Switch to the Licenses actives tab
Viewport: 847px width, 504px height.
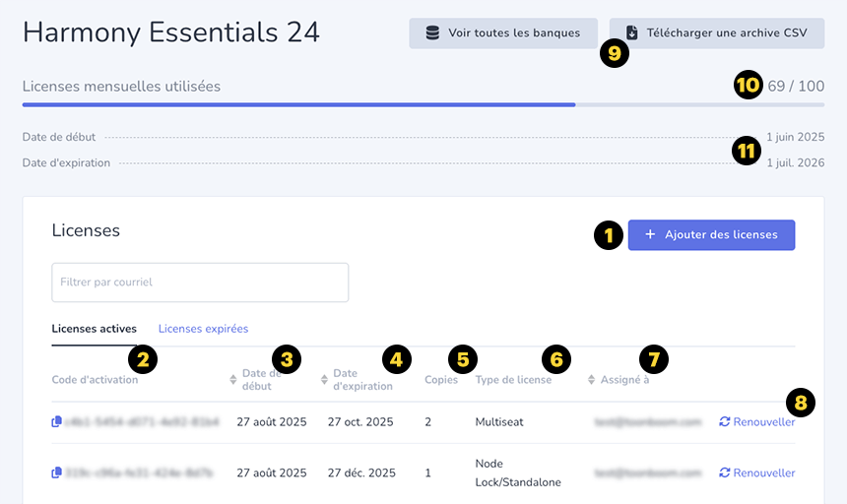(x=94, y=329)
